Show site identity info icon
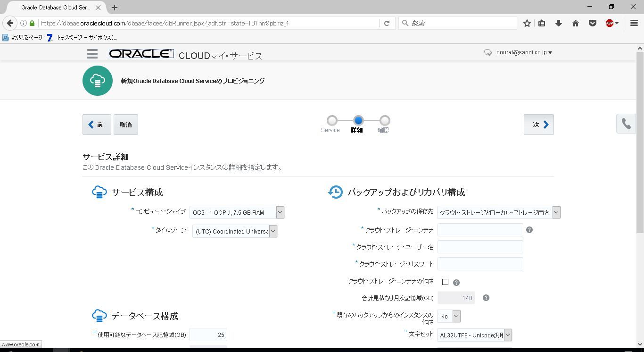The height and width of the screenshot is (352, 644). pos(23,23)
